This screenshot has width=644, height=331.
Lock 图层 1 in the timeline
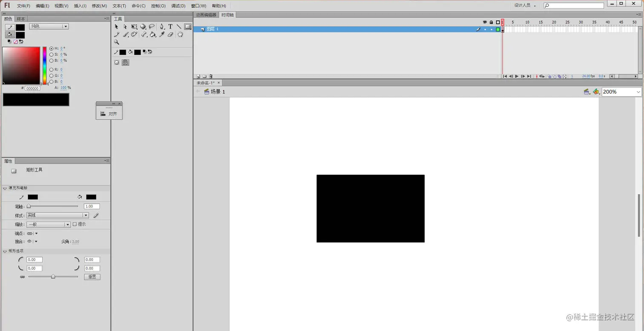491,29
